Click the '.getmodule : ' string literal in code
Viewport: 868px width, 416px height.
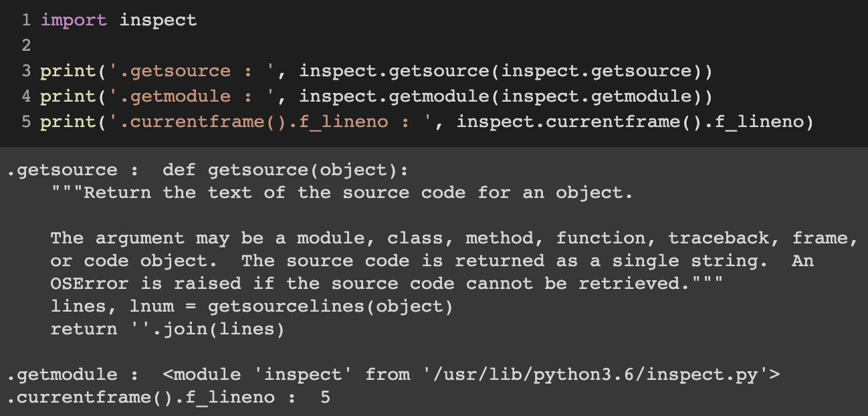pyautogui.click(x=186, y=96)
